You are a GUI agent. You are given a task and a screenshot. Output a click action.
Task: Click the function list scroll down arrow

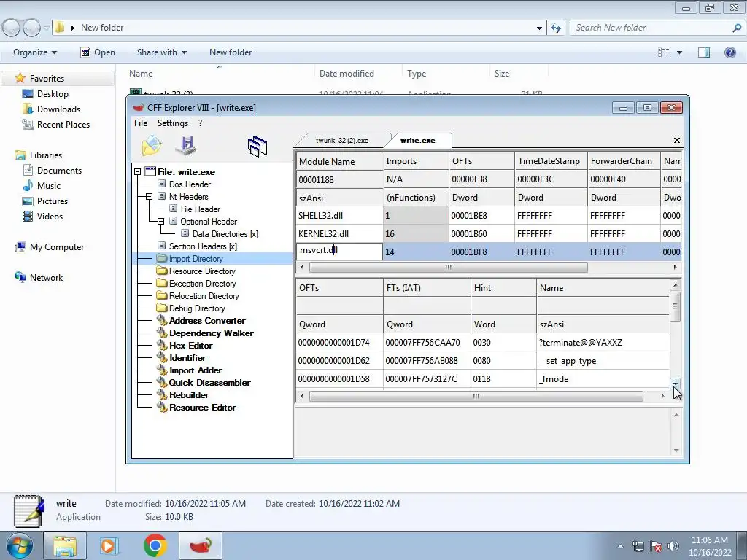[675, 383]
